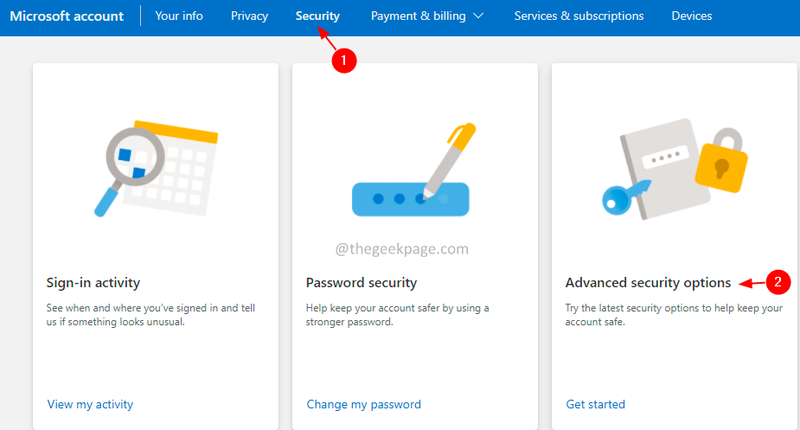Click the gray notebook illustration
Screen dimensions: 800x430
click(x=665, y=168)
